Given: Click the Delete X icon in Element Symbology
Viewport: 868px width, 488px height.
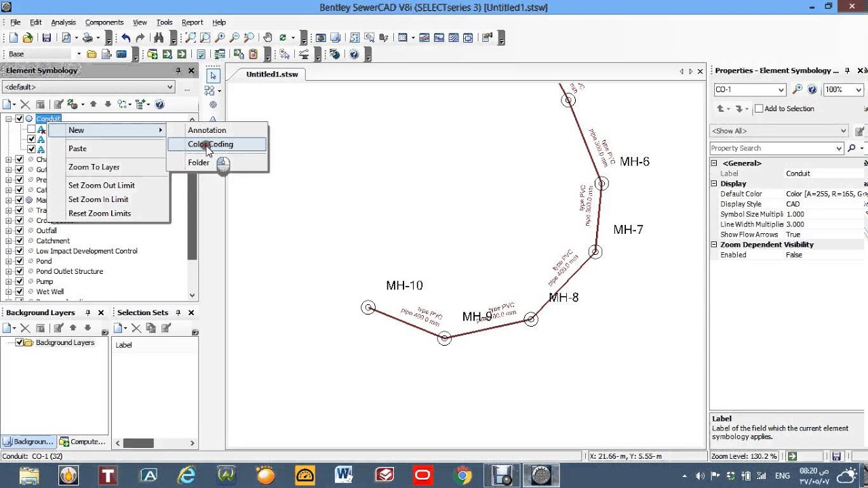Looking at the screenshot, I should [25, 104].
